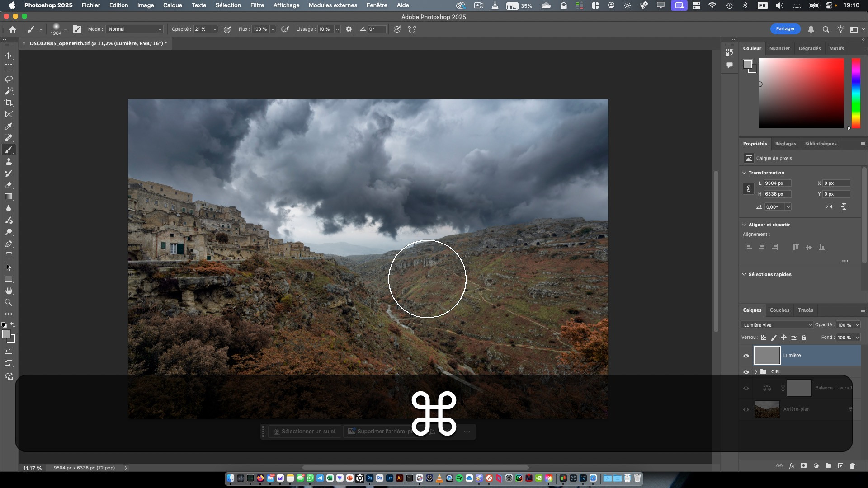Select the Hand tool
868x488 pixels.
(9, 291)
